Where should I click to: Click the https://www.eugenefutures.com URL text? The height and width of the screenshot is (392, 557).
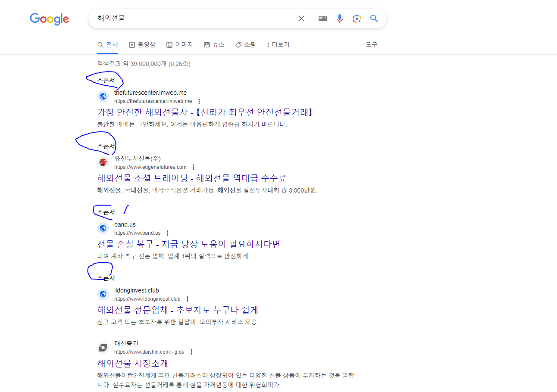[150, 167]
